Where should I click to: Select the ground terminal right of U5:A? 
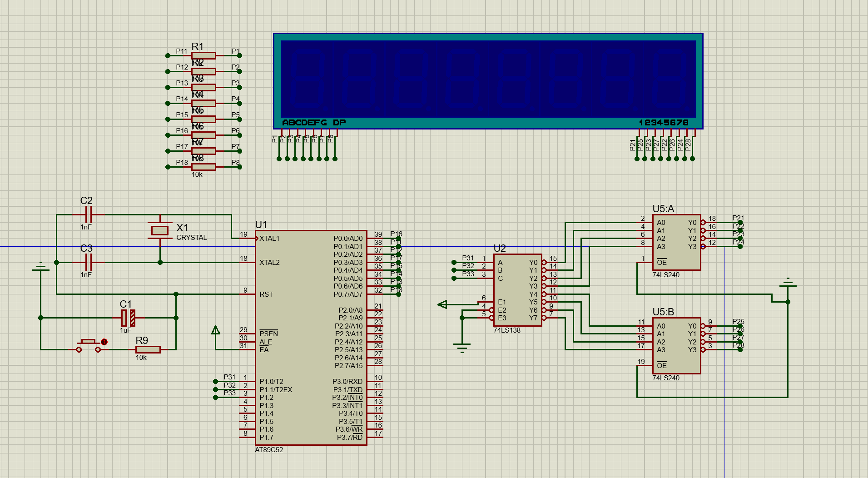pyautogui.click(x=788, y=284)
